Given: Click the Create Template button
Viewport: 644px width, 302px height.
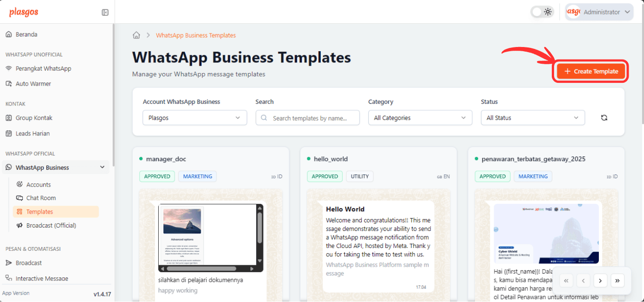Looking at the screenshot, I should 591,71.
